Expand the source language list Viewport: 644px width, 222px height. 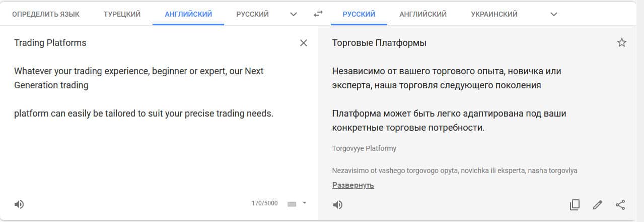tap(294, 14)
